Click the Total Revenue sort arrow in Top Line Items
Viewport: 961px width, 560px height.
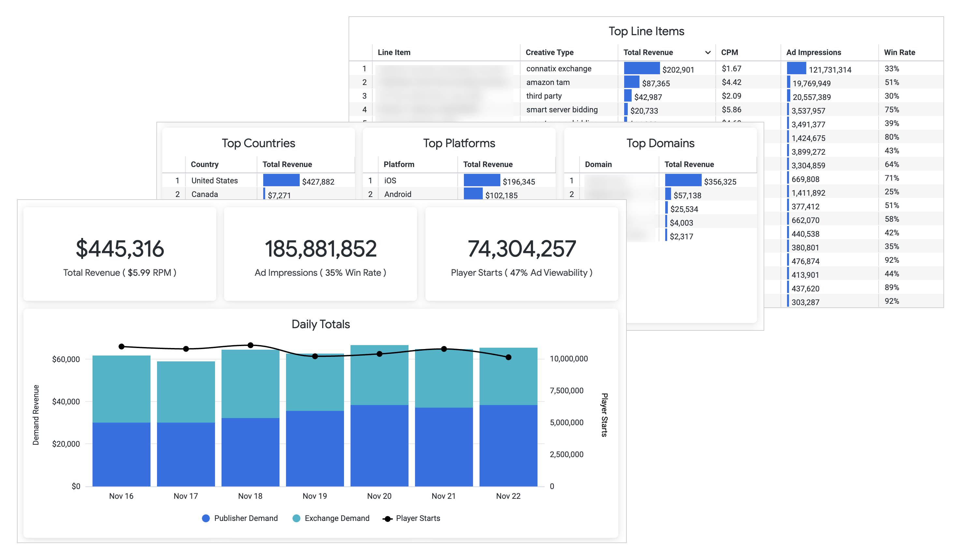(708, 53)
